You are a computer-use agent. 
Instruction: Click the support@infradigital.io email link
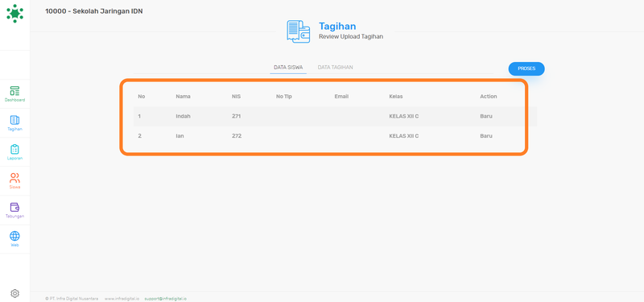[166, 299]
